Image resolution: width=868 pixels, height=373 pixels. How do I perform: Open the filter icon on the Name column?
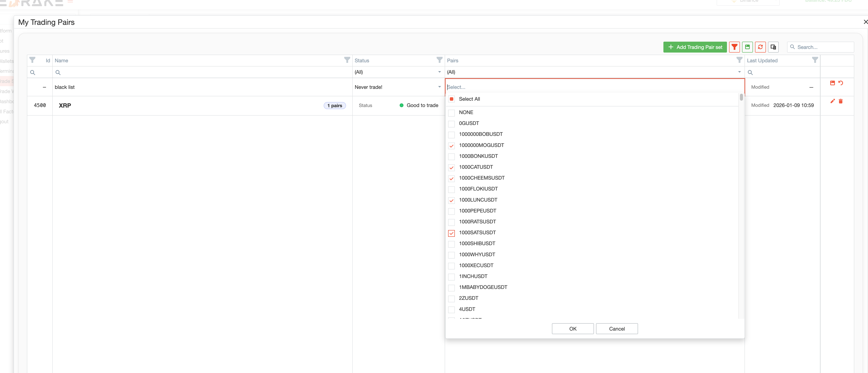[x=347, y=60]
